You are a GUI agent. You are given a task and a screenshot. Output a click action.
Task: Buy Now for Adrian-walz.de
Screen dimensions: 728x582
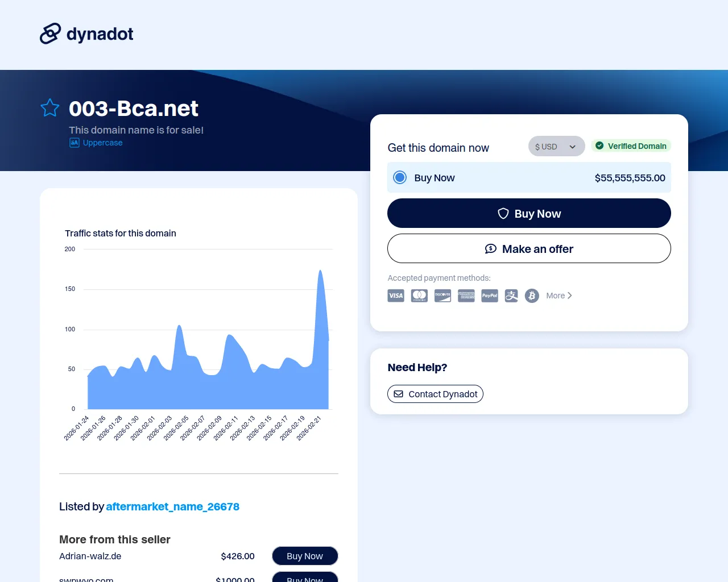pyautogui.click(x=305, y=556)
